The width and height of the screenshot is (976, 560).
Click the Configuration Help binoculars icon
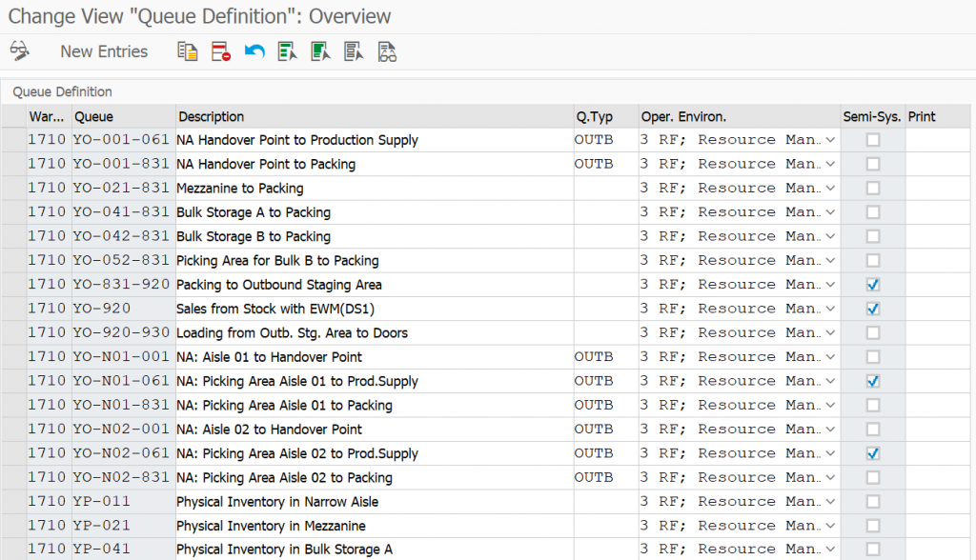(387, 51)
